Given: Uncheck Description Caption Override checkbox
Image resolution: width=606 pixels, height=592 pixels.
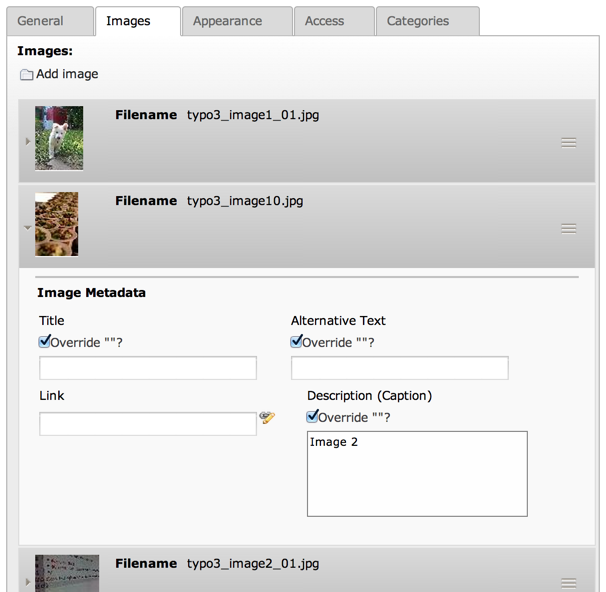Looking at the screenshot, I should pos(312,417).
